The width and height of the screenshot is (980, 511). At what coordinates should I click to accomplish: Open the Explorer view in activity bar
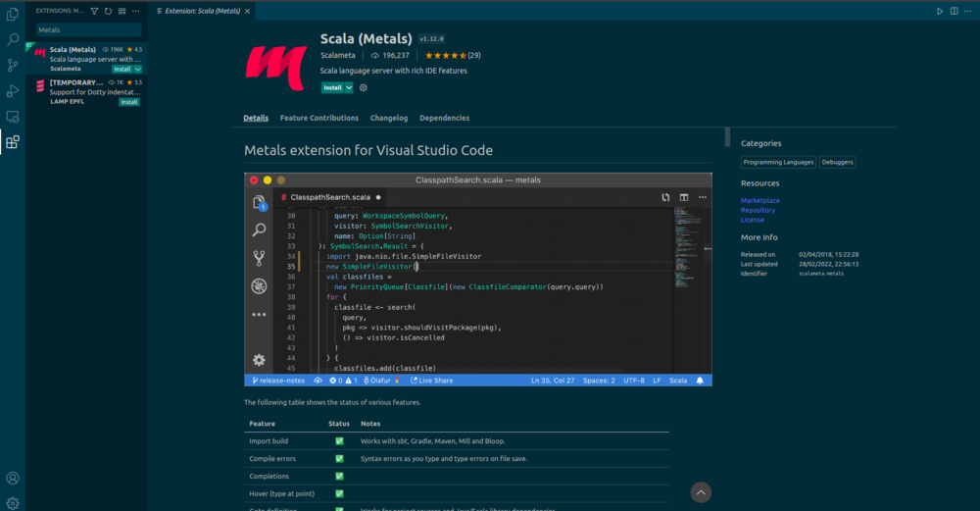coord(13,13)
